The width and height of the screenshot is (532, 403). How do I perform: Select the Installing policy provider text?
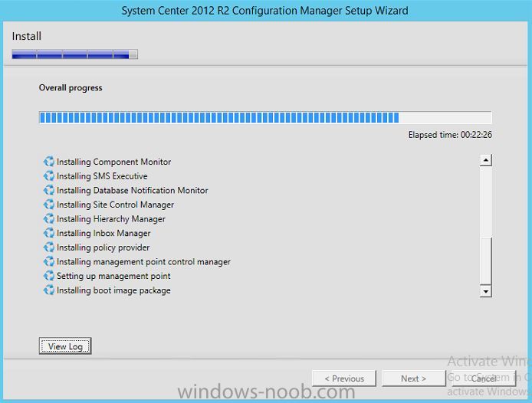(x=103, y=247)
